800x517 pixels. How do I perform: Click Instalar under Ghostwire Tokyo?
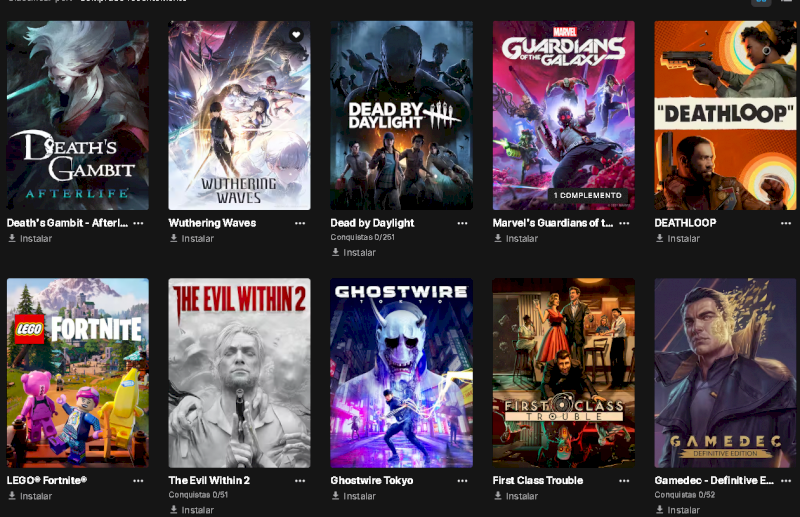[x=354, y=496]
